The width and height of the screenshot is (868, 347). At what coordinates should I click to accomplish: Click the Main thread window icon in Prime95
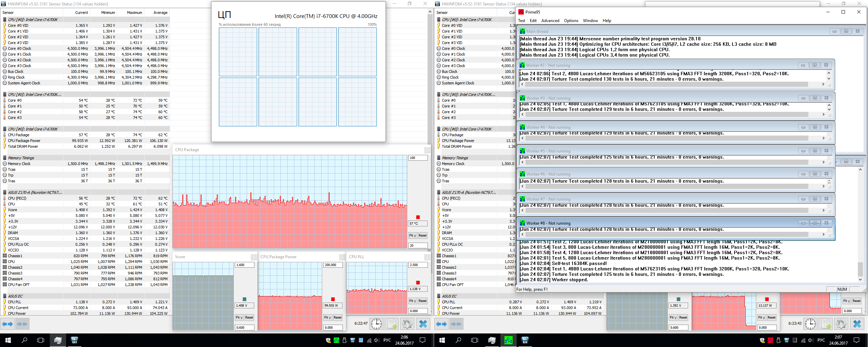[x=522, y=31]
